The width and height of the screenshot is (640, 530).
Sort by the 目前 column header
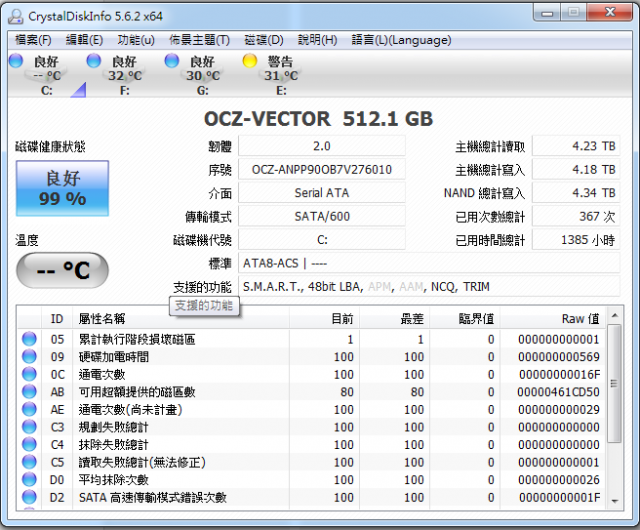pyautogui.click(x=324, y=318)
